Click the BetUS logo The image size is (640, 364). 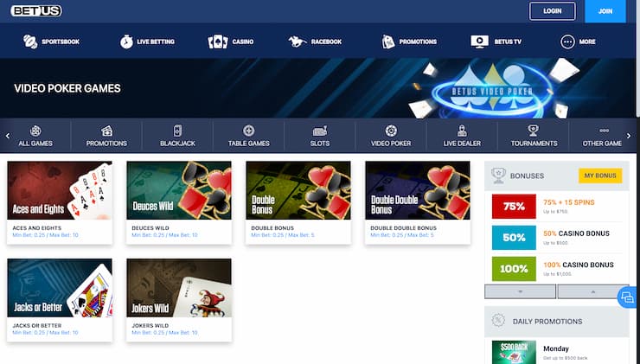click(x=36, y=10)
